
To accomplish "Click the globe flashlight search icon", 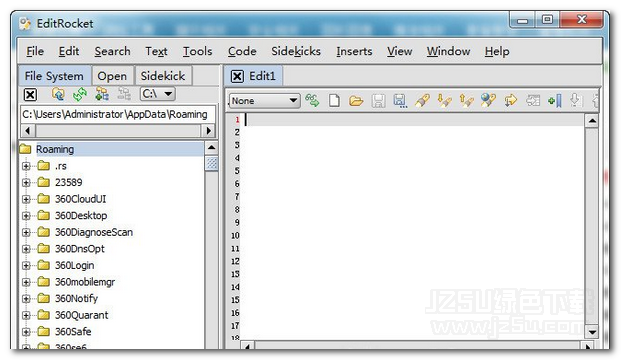I will pos(488,101).
